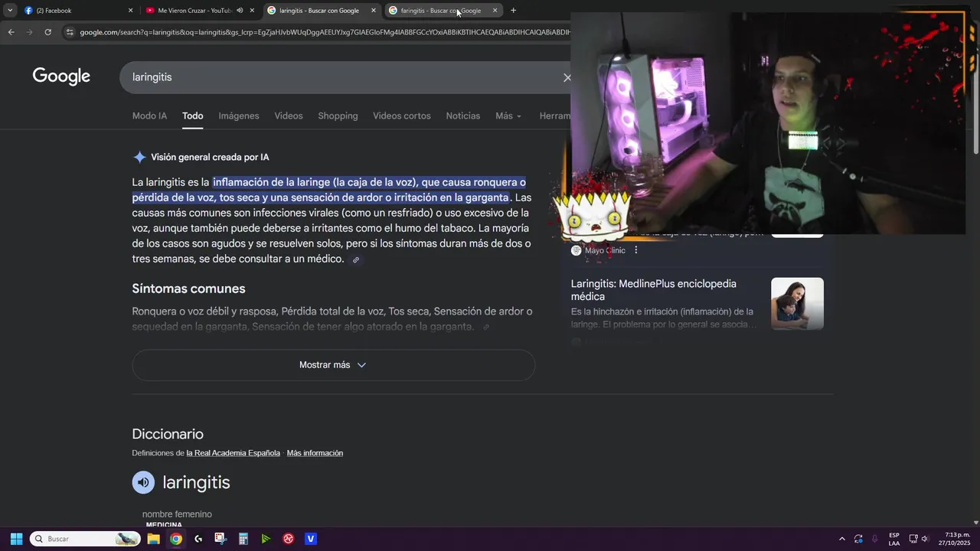
Task: Go back with the browser back arrow
Action: pyautogui.click(x=11, y=32)
